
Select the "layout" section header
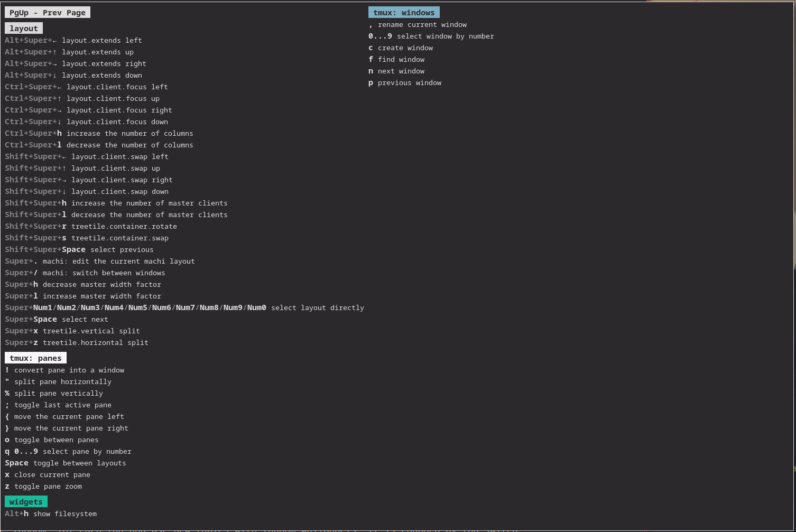(x=23, y=28)
